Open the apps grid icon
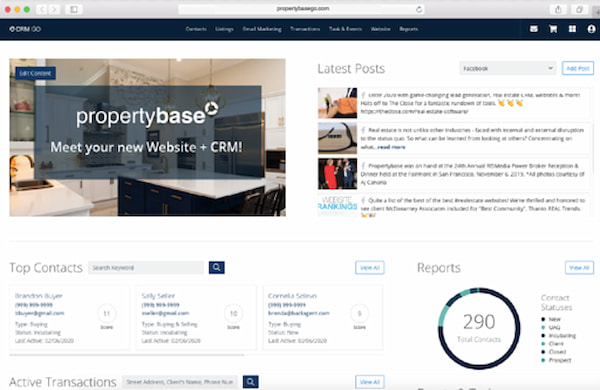This screenshot has width=600, height=390. point(572,29)
